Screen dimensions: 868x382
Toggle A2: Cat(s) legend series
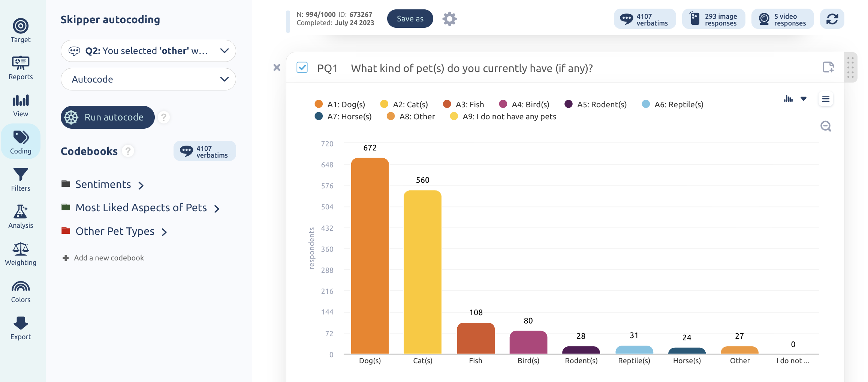tap(404, 104)
